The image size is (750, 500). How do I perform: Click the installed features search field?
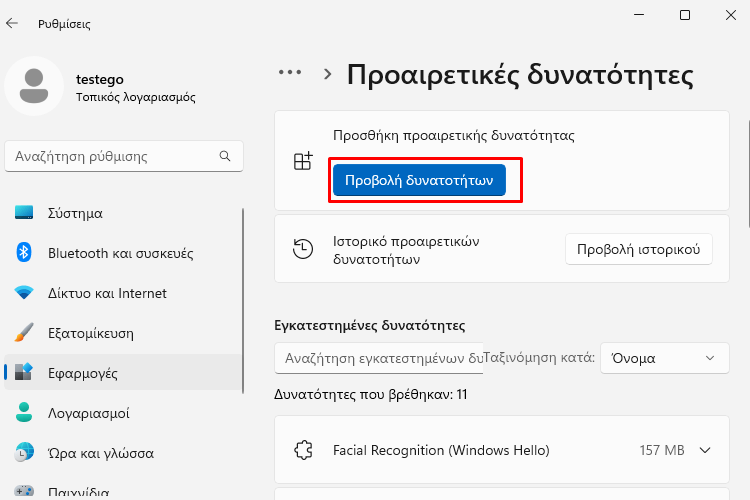379,358
